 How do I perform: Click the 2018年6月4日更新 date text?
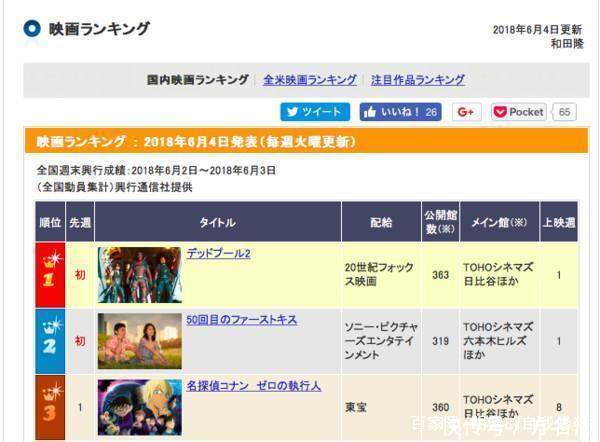[x=537, y=29]
